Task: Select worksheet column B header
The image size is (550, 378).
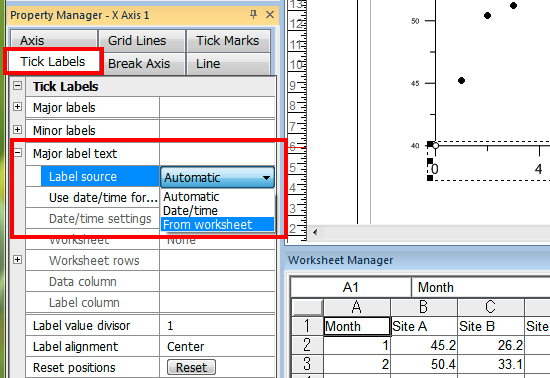Action: (x=424, y=307)
